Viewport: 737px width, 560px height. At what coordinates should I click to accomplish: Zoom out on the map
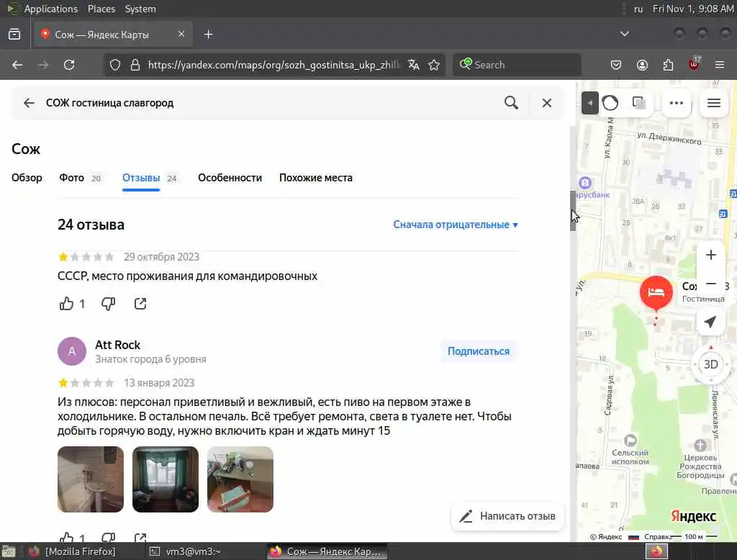click(x=710, y=284)
